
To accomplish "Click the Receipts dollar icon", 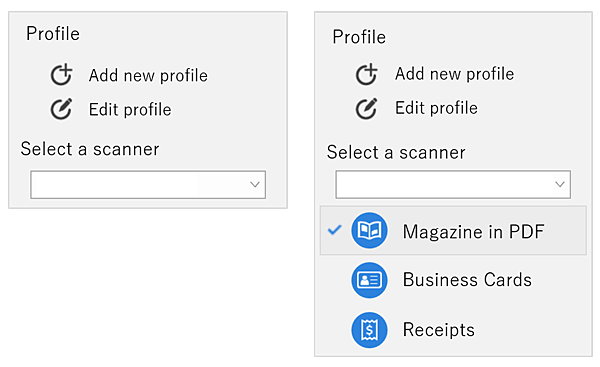I will pos(369,330).
